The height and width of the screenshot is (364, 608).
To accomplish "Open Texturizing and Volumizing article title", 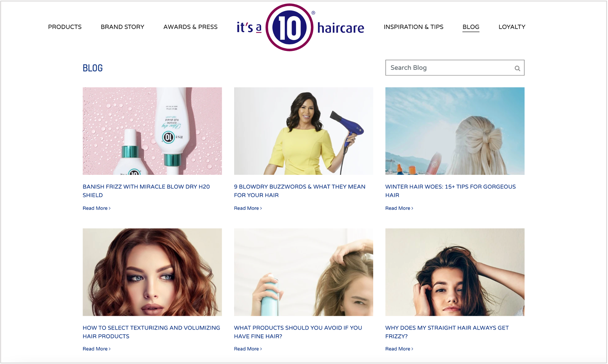I will click(151, 332).
